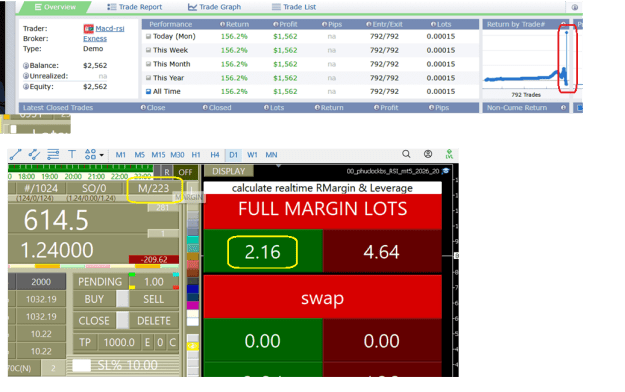The width and height of the screenshot is (625, 392).
Task: Open the Macd-rsi trader link
Action: (x=110, y=28)
